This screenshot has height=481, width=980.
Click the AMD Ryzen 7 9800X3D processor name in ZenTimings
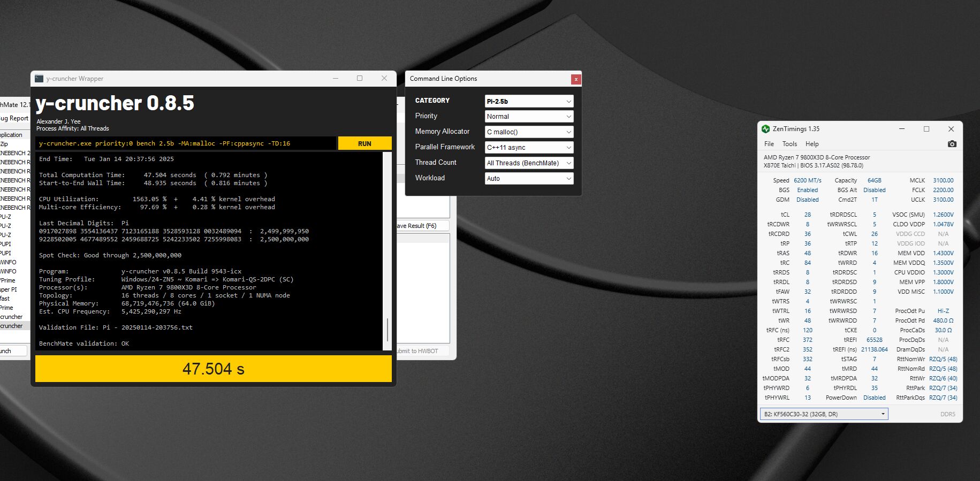coord(817,157)
